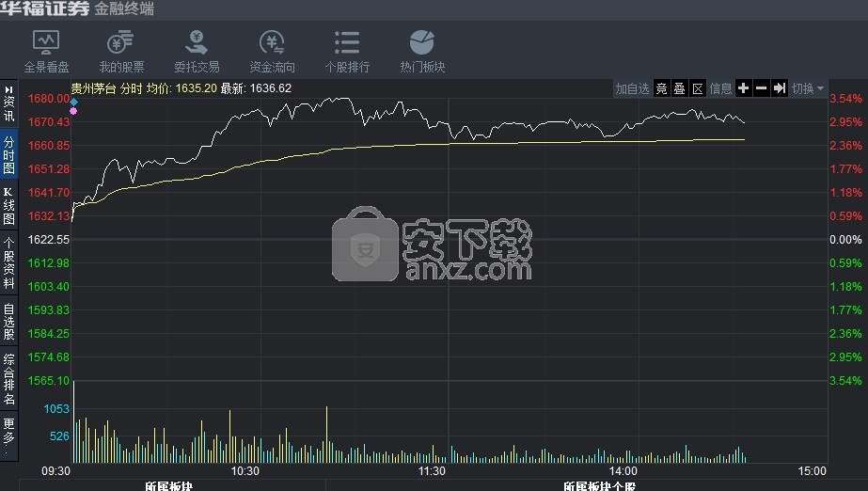Click the minus zoom-out icon
The height and width of the screenshot is (491, 868).
tap(761, 88)
